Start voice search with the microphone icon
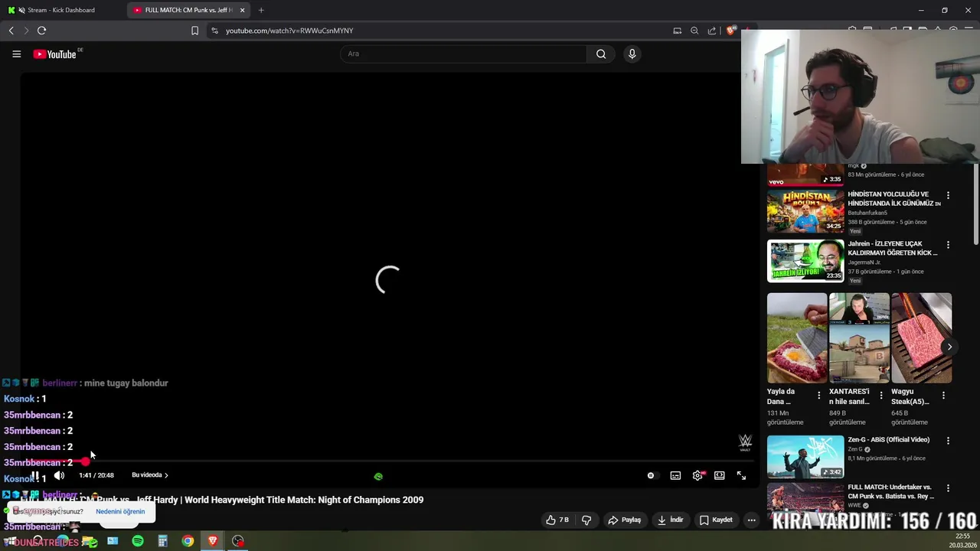The height and width of the screenshot is (551, 980). pos(632,54)
